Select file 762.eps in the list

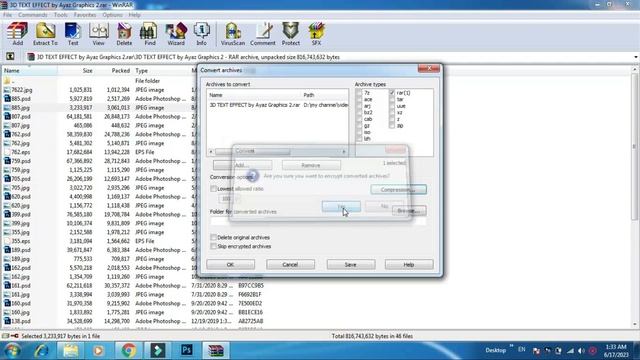coord(21,152)
